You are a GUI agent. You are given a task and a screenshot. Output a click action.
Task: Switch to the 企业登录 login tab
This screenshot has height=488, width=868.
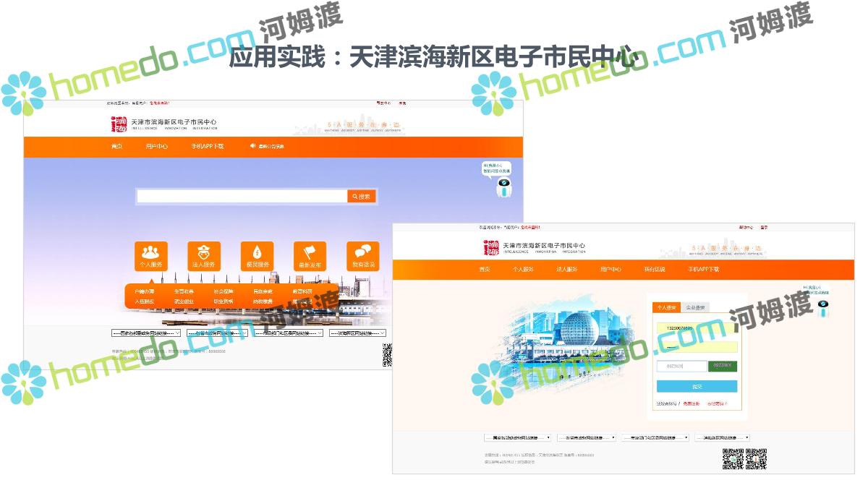tap(695, 307)
